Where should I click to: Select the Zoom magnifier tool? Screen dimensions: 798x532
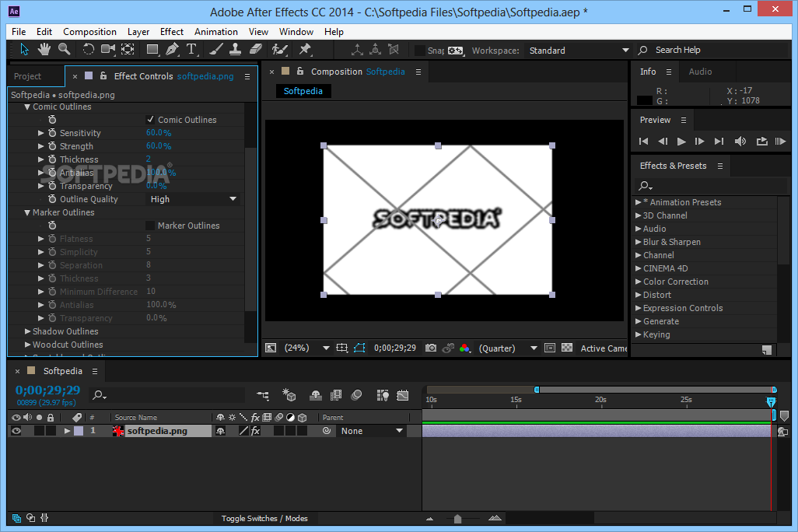(x=64, y=49)
